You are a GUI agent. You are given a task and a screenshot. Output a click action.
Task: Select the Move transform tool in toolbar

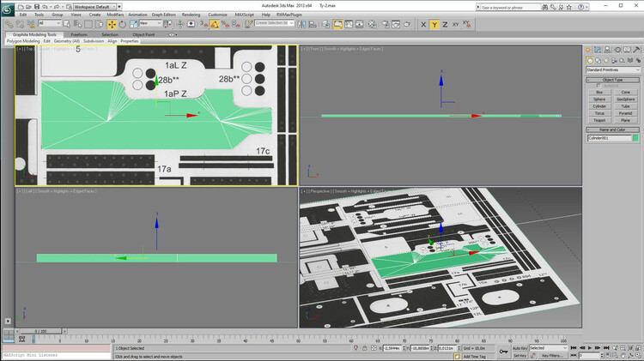tap(112, 24)
